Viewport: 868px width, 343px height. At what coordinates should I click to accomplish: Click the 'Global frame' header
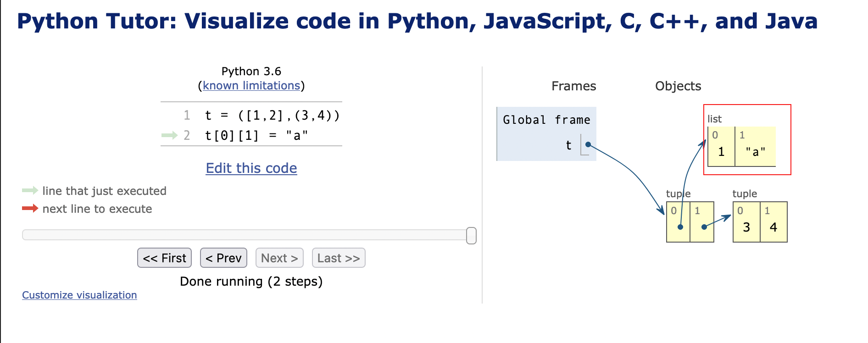pos(546,120)
